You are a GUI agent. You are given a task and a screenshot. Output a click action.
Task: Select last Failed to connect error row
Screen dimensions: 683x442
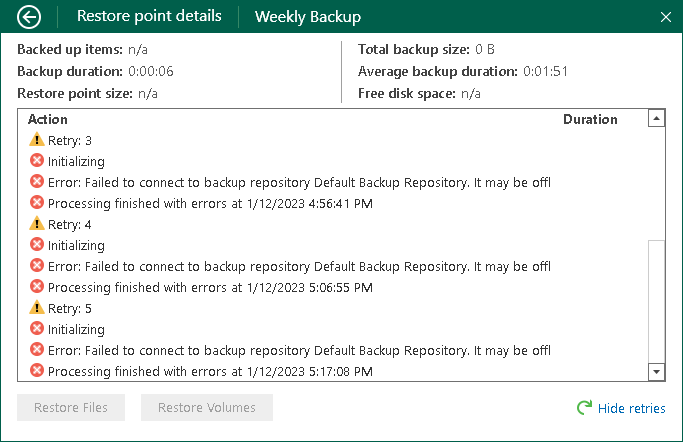click(300, 350)
